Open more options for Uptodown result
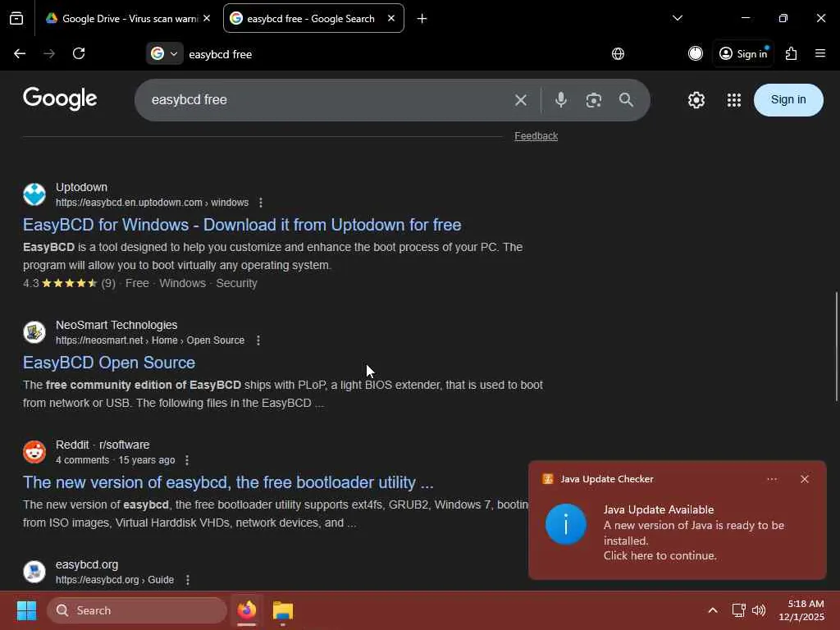 261,203
